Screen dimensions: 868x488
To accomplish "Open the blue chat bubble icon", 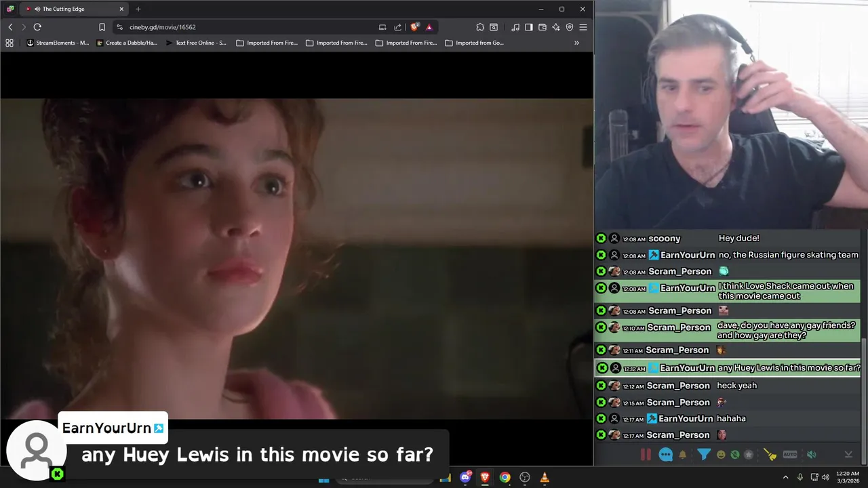I will click(666, 455).
